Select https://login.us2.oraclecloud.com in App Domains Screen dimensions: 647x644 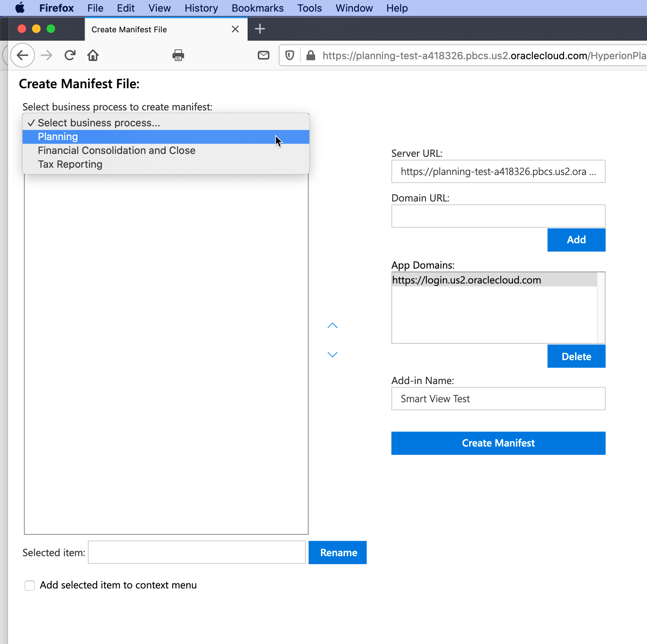tap(495, 280)
